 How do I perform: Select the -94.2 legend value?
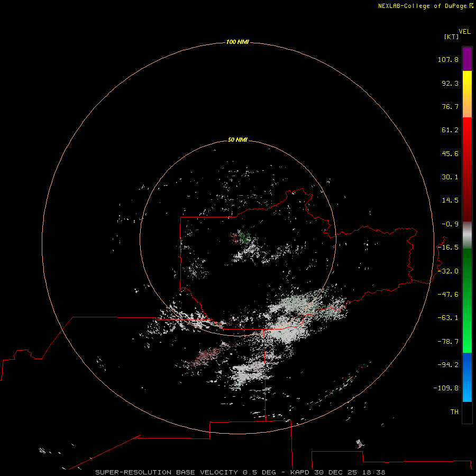pos(448,365)
